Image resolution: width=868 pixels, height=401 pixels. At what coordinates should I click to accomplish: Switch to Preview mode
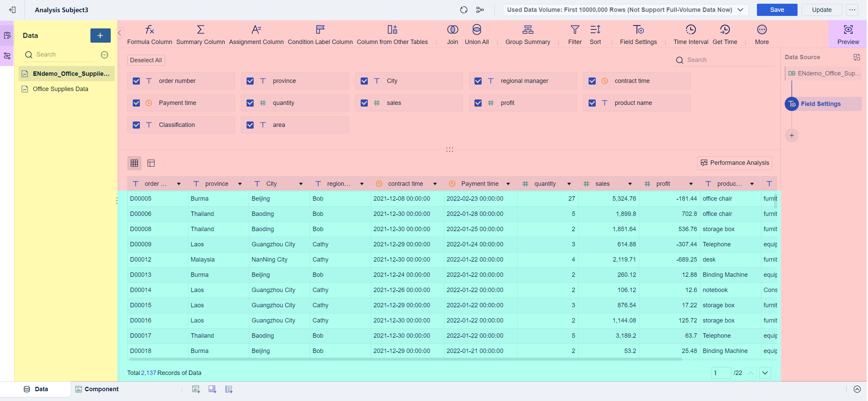[x=848, y=34]
